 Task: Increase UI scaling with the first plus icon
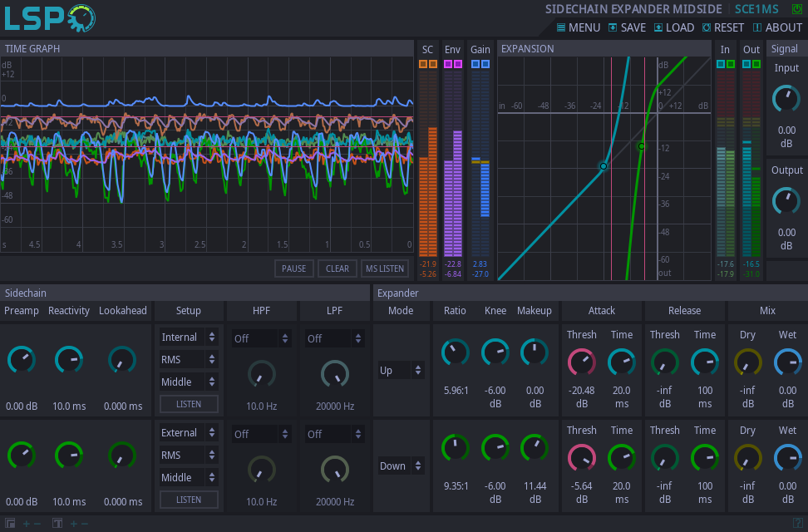tap(27, 524)
